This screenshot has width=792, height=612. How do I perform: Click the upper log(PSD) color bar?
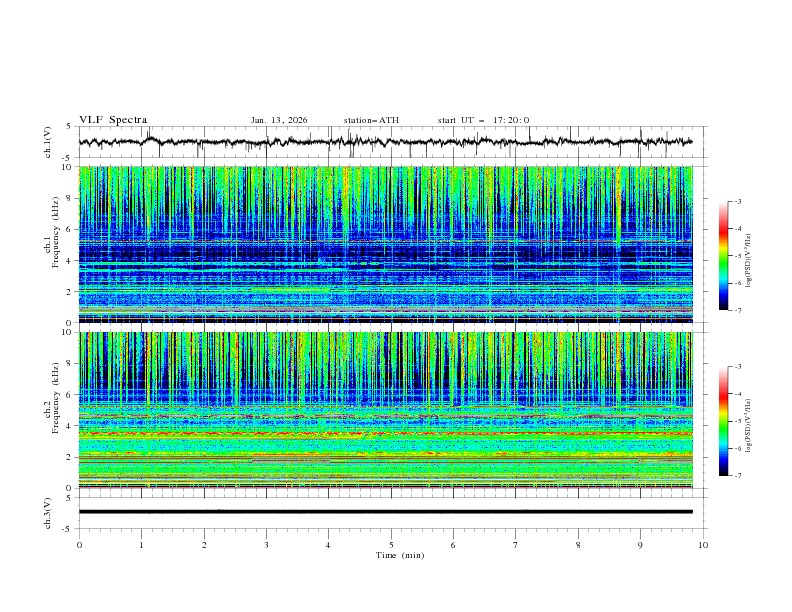click(x=723, y=256)
